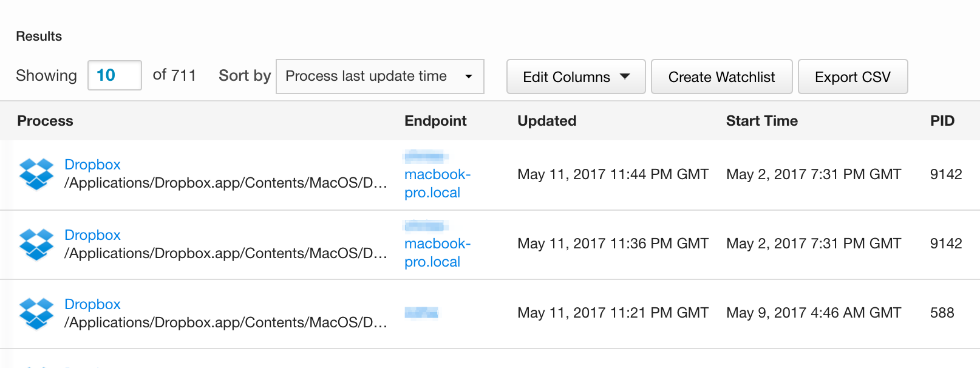Click the Showing count input field
This screenshot has height=368, width=980.
pyautogui.click(x=114, y=75)
